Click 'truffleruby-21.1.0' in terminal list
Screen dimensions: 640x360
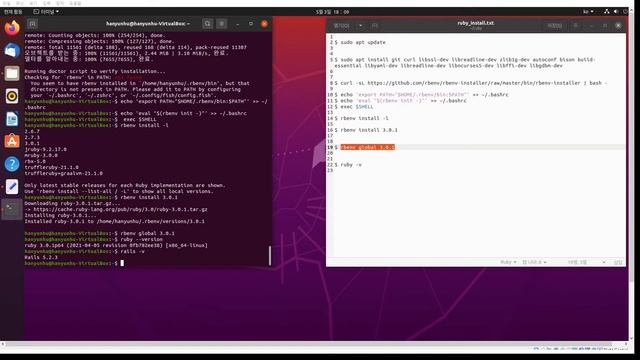[51, 167]
